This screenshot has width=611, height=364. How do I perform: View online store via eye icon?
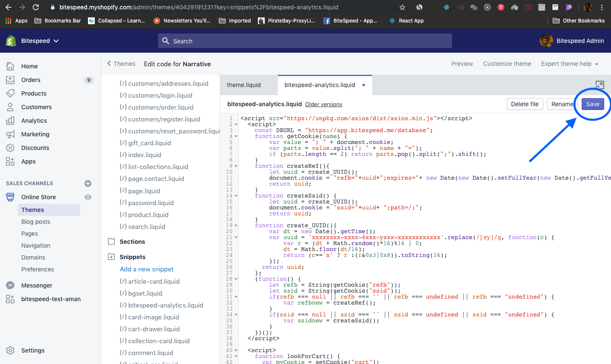pos(88,197)
